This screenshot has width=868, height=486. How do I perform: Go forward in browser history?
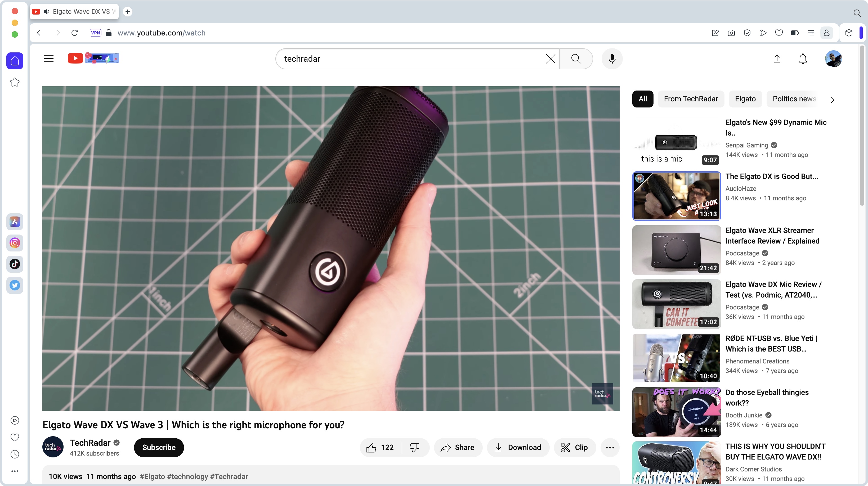click(58, 33)
